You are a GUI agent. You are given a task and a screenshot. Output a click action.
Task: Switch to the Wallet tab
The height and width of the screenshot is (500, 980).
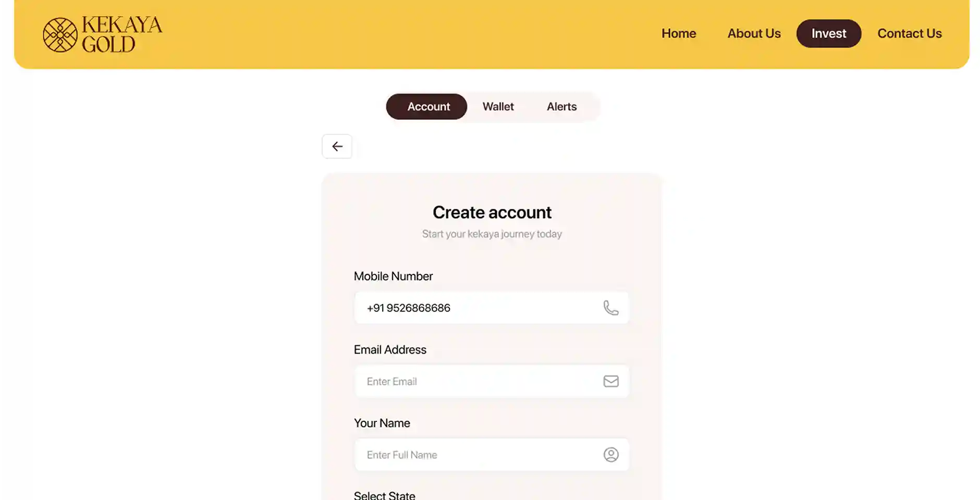498,107
